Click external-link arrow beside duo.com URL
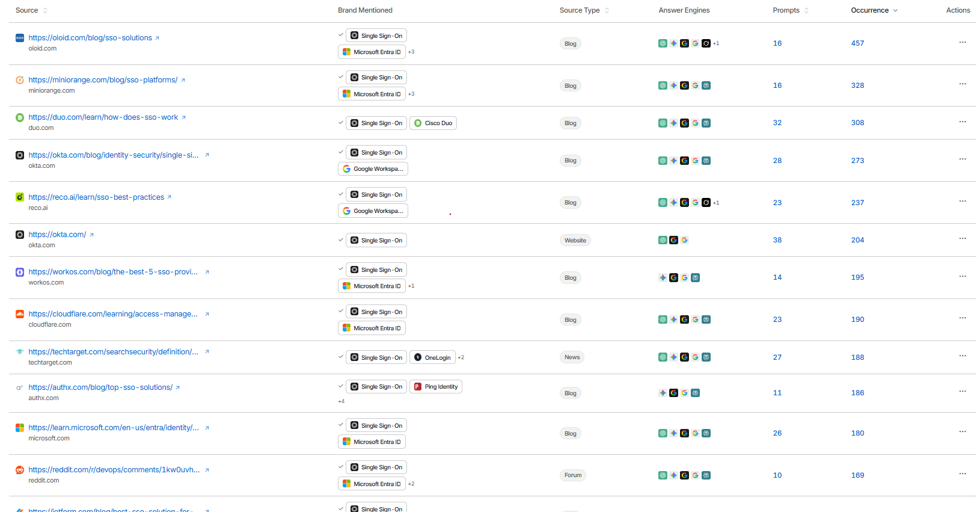The height and width of the screenshot is (512, 980). [183, 117]
